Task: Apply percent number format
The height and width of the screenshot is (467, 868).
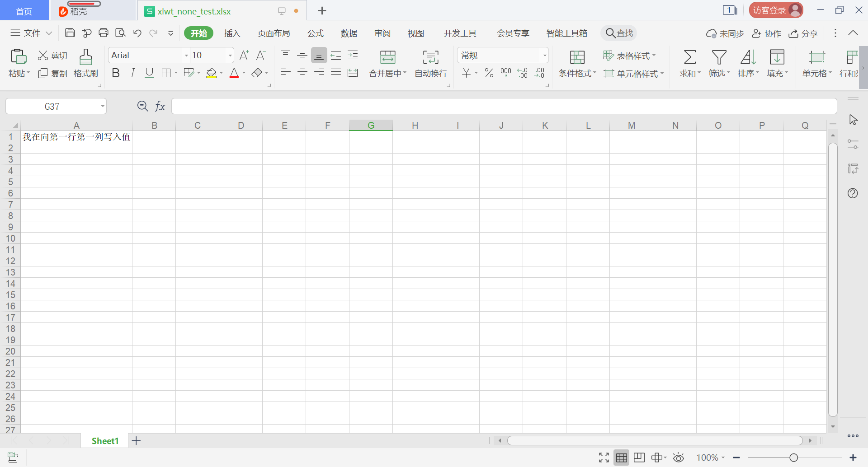Action: pos(489,72)
